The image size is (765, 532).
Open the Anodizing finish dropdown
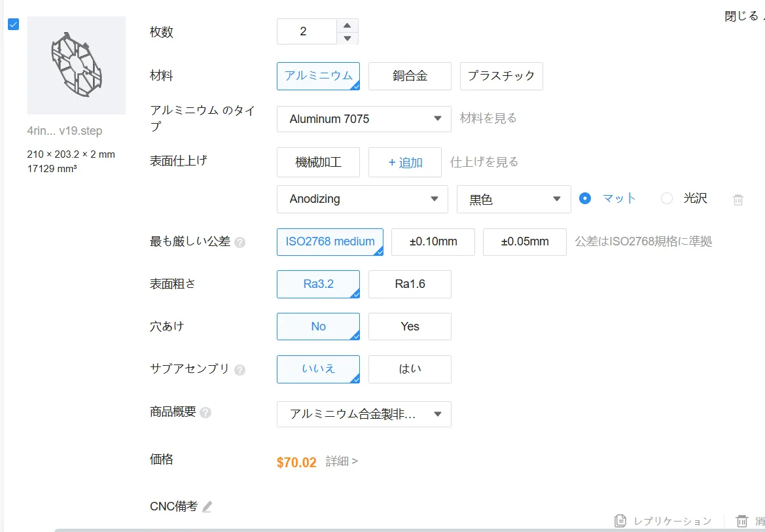[x=363, y=199]
